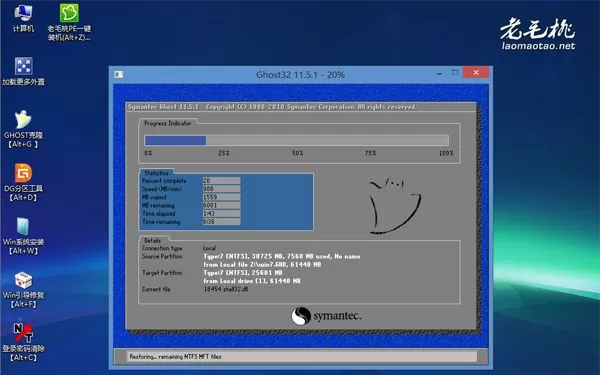The height and width of the screenshot is (375, 600).
Task: Open Win引导修复 boot repair icon
Action: tap(23, 290)
